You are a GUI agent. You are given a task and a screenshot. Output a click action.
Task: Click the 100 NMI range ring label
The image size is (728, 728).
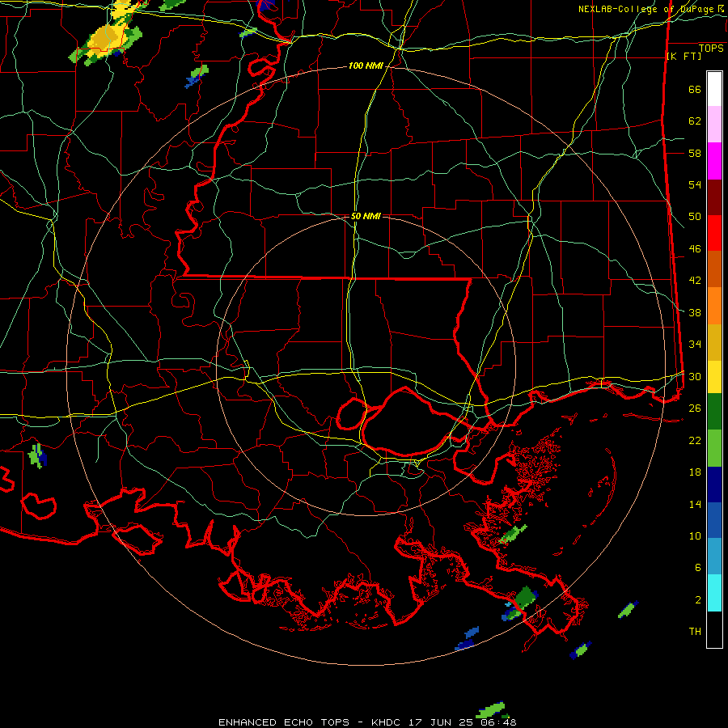366,66
